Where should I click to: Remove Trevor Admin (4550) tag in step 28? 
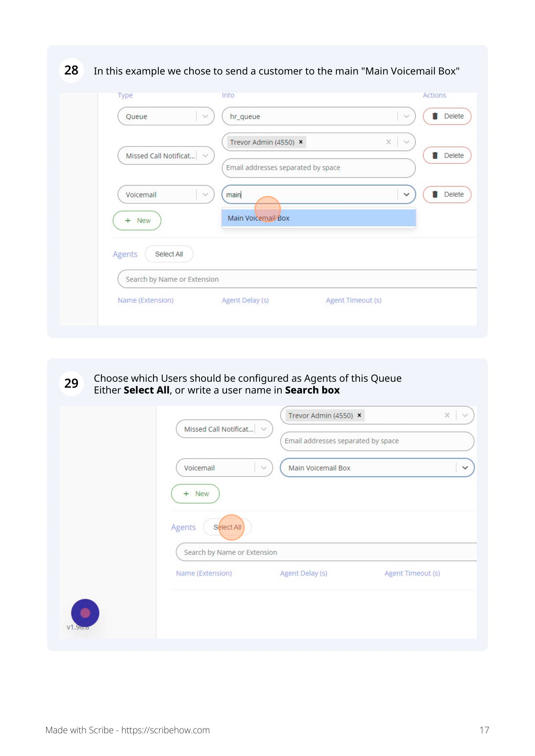301,142
